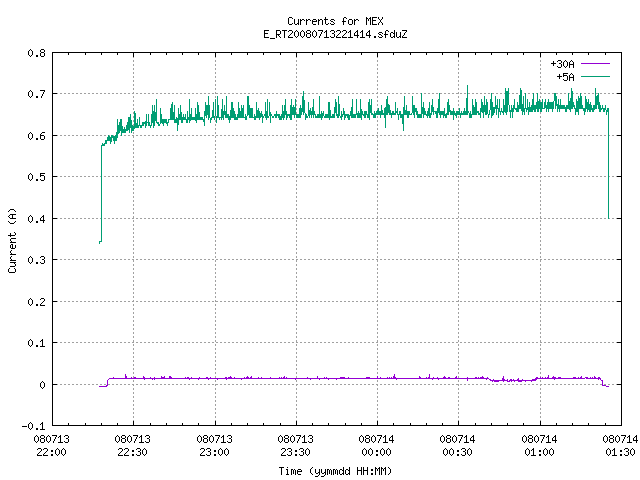The image size is (640, 480).
Task: Click the 'Time (yymmdd HH:MM)' x-axis label
Action: pyautogui.click(x=335, y=471)
